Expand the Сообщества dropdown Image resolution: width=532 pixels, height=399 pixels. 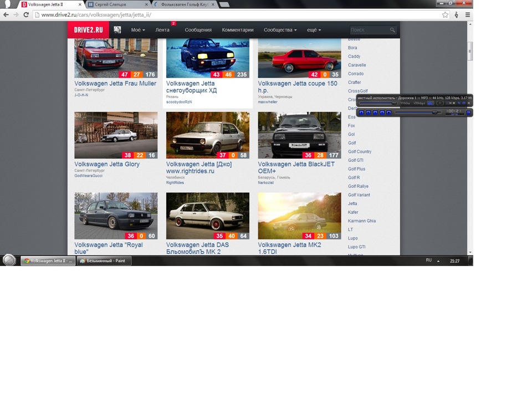point(280,30)
